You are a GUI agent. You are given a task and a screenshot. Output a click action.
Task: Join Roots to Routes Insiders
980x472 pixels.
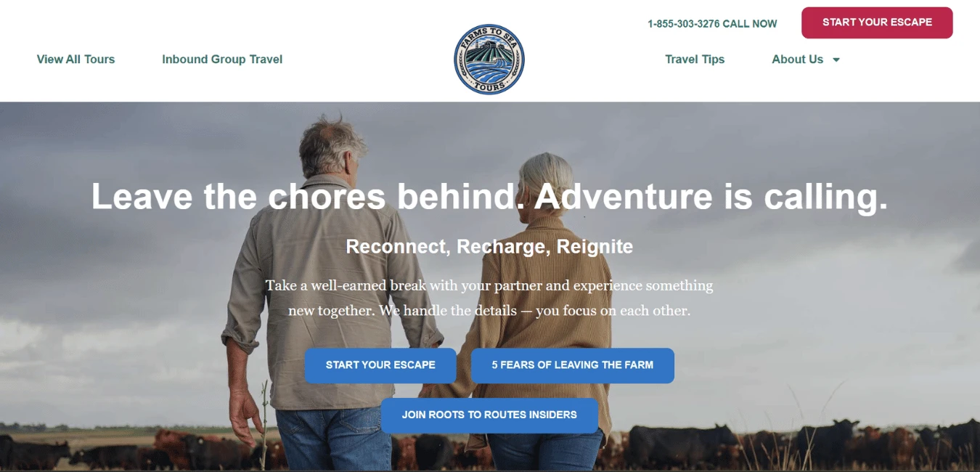pyautogui.click(x=489, y=415)
